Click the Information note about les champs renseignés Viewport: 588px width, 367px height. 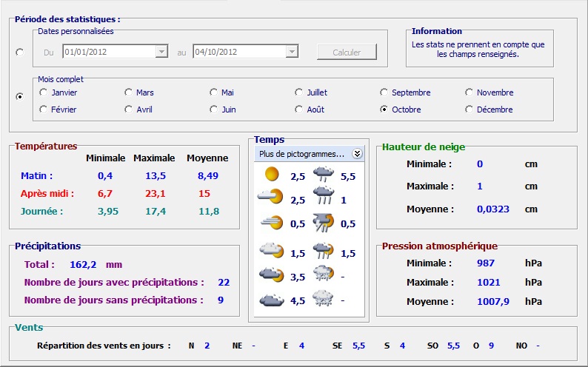click(x=478, y=49)
